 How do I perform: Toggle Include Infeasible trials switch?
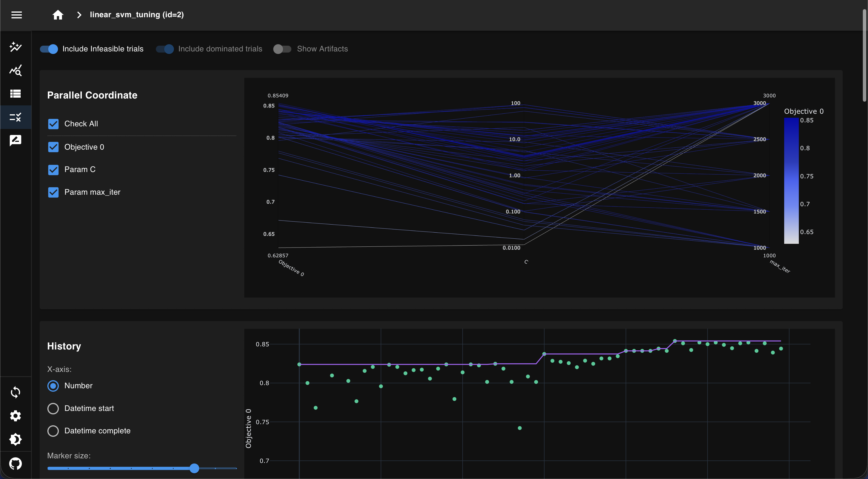pos(49,49)
